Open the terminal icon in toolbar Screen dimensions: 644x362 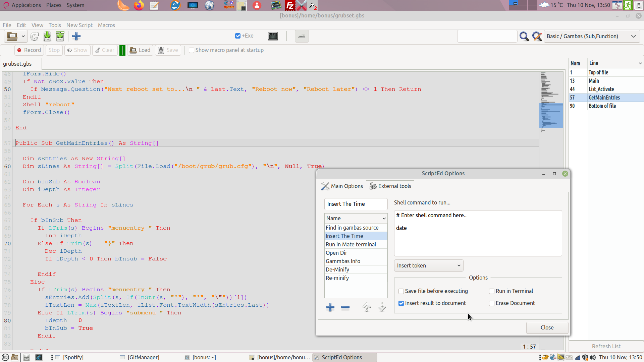273,36
